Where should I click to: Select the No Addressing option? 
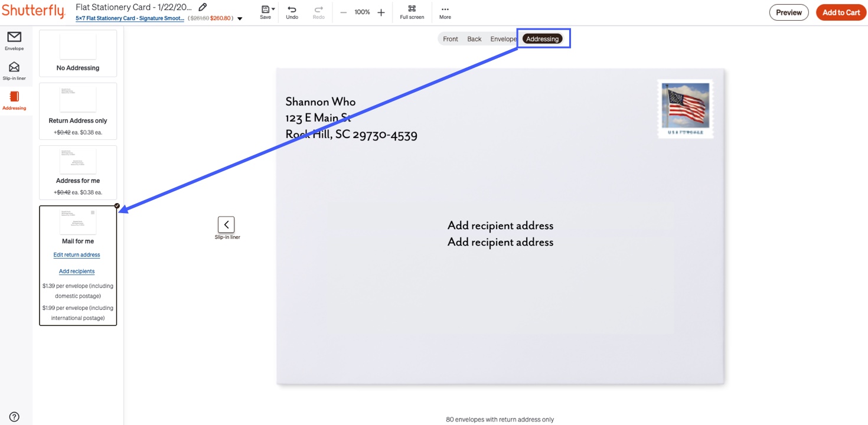tap(78, 53)
